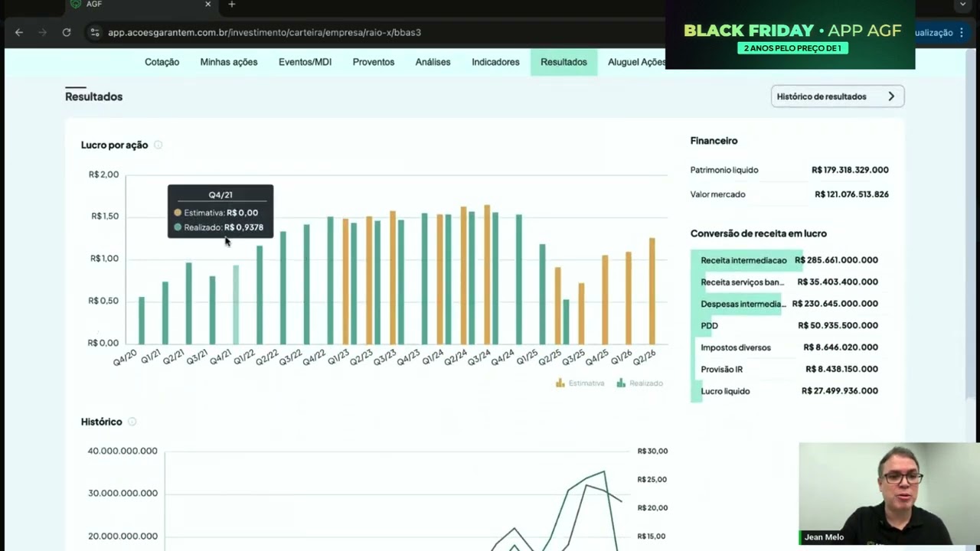Screen dimensions: 980x551
Task: Close the AGF browser tab
Action: point(207,5)
